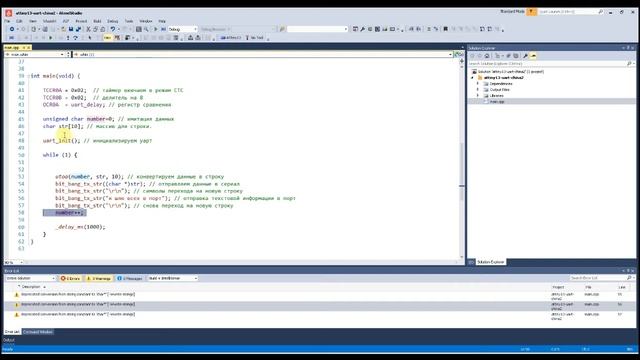
Task: Expand the Dependencies folder
Action: pos(478,84)
